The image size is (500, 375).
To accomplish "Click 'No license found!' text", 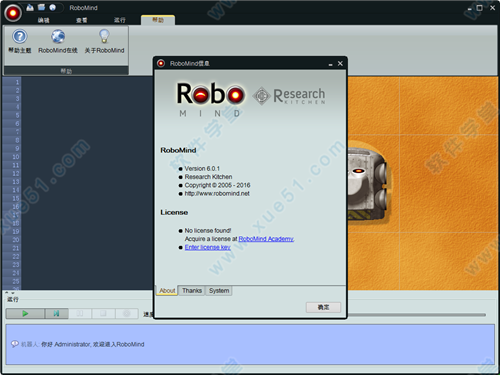I will pos(208,230).
